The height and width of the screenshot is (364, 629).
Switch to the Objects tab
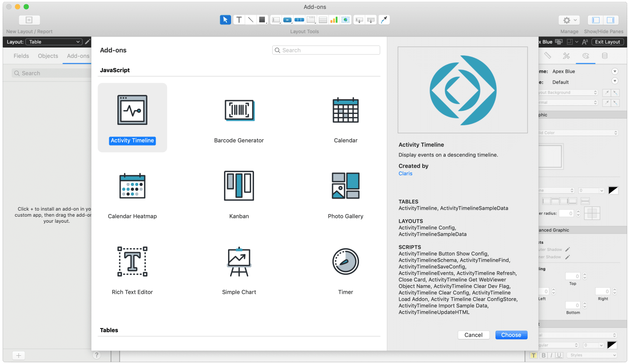(x=48, y=56)
